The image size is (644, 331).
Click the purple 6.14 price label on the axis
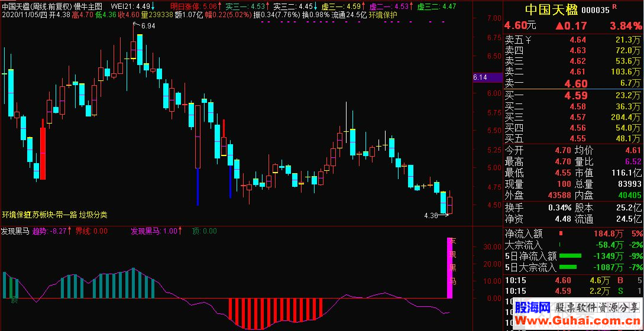pyautogui.click(x=487, y=77)
